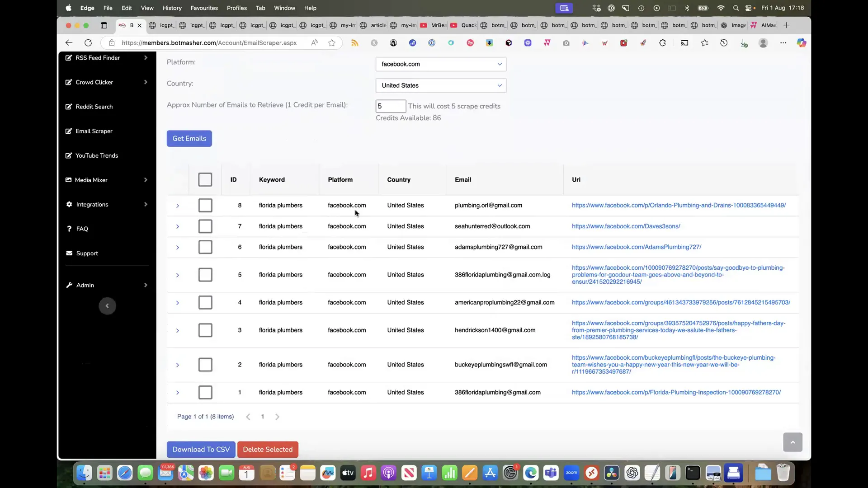
Task: Check the box for adamsplumbing727 row
Action: point(205,247)
